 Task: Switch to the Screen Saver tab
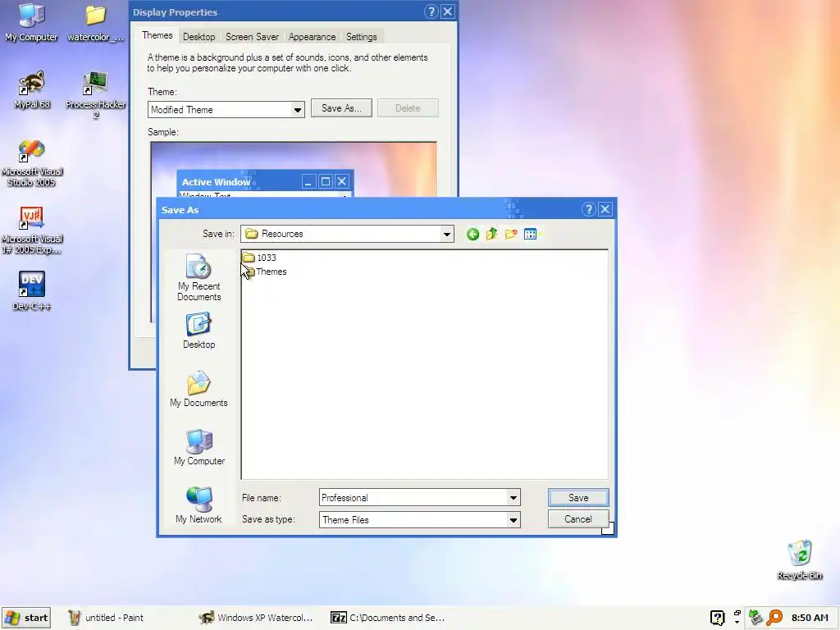tap(252, 37)
